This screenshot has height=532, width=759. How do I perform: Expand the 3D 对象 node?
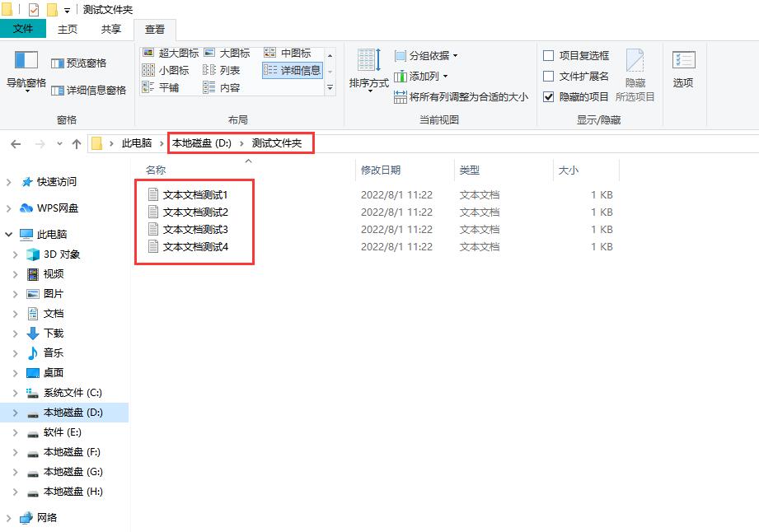tap(16, 254)
